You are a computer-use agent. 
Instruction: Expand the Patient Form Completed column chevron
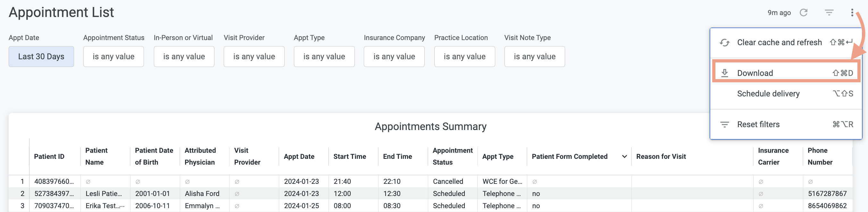624,156
